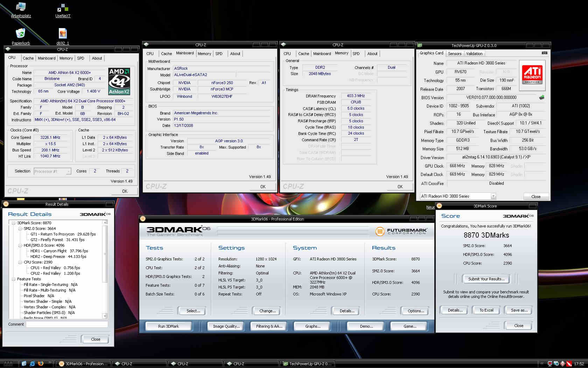Collapse the 3DMark Score tree node

pos(13,223)
